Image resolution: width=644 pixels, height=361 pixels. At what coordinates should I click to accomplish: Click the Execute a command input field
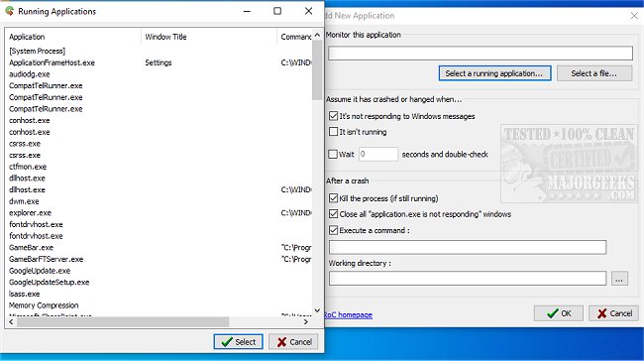468,247
